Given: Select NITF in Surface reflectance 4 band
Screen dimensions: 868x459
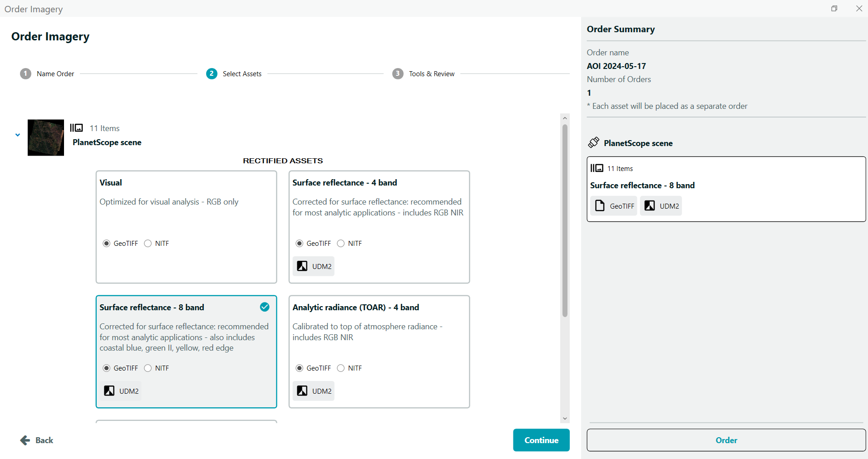Looking at the screenshot, I should [x=341, y=244].
